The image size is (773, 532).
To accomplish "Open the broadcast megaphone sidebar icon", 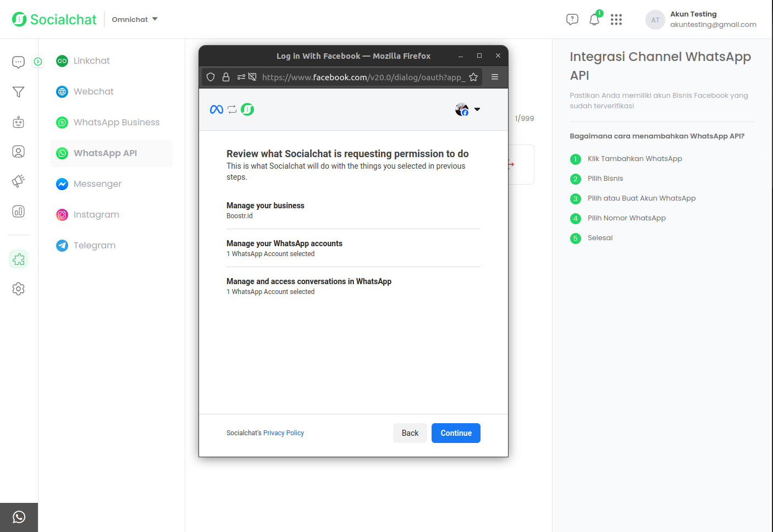I will pos(18,181).
